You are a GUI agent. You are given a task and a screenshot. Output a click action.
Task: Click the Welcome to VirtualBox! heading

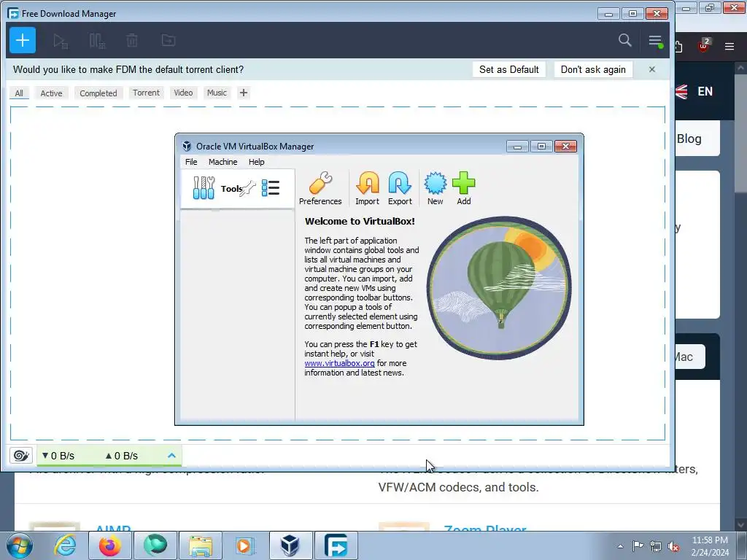pyautogui.click(x=360, y=221)
